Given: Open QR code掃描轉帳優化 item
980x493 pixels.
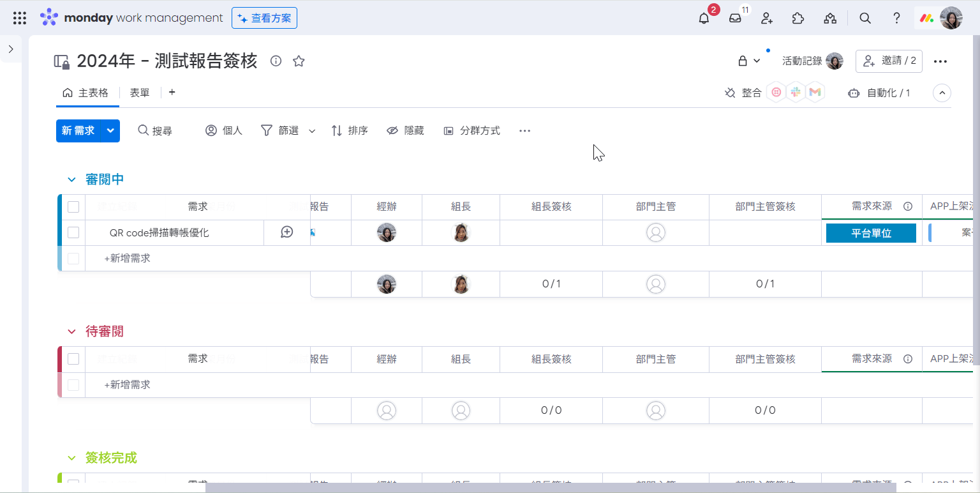Looking at the screenshot, I should point(160,233).
